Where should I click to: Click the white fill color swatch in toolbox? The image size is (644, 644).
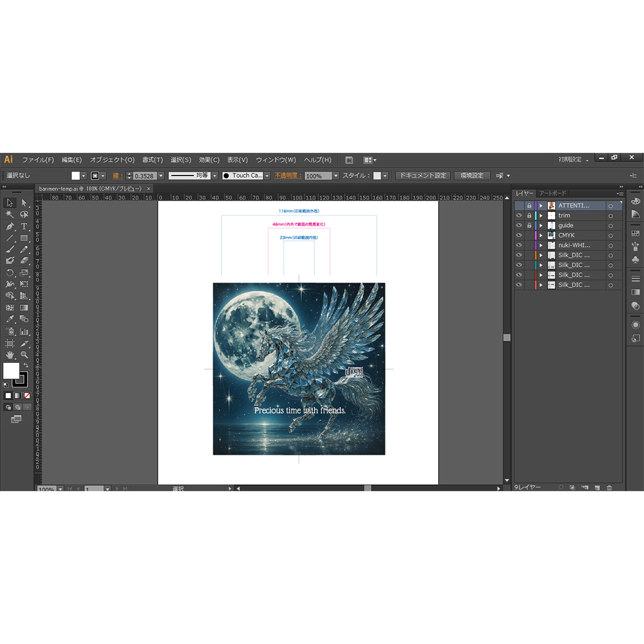click(11, 370)
